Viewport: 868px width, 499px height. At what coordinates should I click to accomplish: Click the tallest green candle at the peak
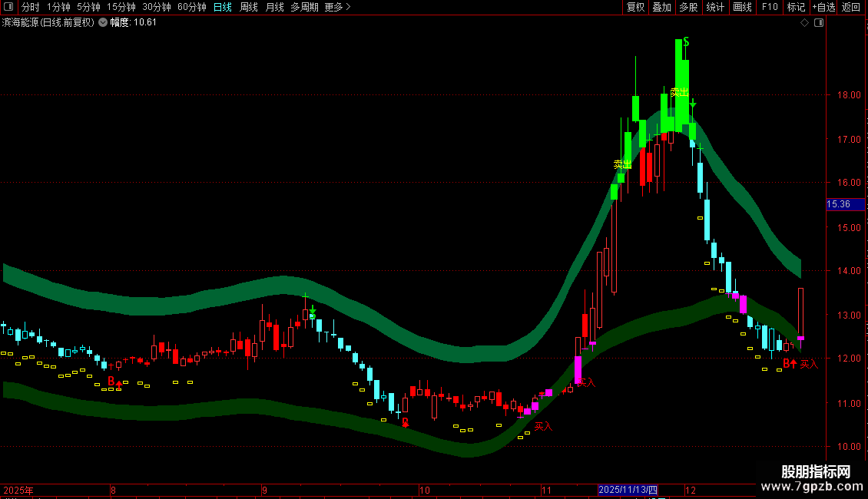pos(679,85)
